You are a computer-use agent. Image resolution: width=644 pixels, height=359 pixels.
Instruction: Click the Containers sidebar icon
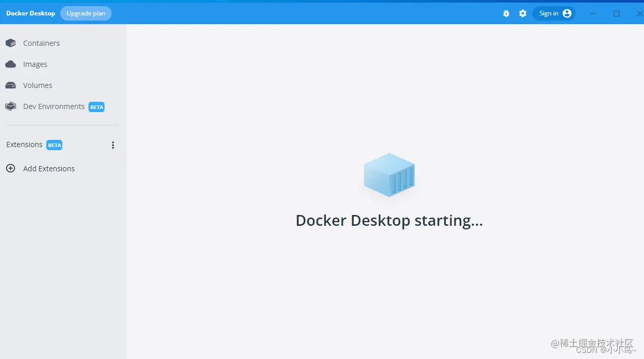pos(10,43)
